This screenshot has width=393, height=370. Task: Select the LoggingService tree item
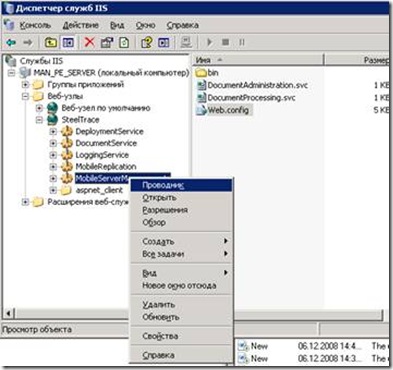[x=102, y=155]
